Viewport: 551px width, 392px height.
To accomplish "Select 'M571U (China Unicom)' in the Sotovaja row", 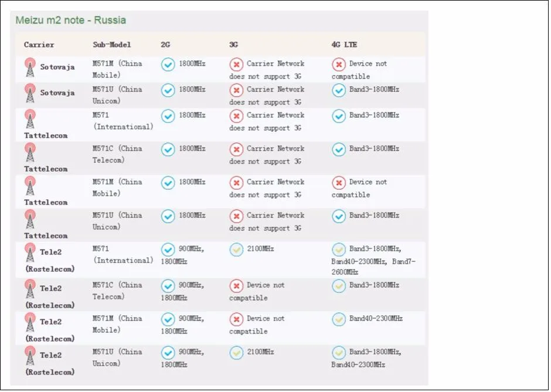I will point(117,95).
